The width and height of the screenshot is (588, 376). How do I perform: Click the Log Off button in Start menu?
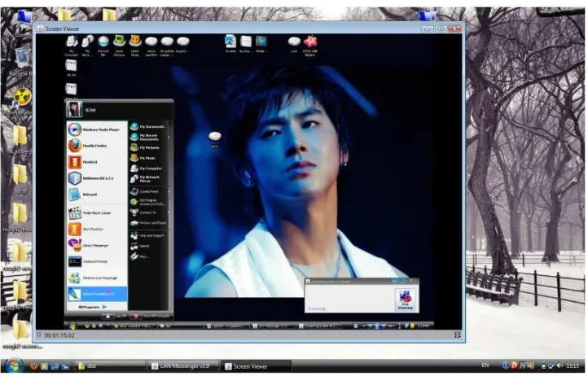click(116, 317)
